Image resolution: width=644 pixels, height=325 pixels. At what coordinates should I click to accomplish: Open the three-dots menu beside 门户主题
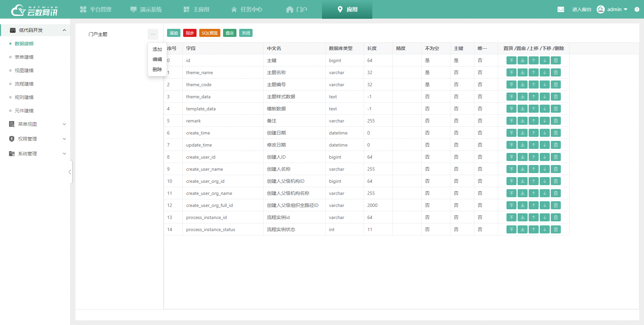(153, 34)
